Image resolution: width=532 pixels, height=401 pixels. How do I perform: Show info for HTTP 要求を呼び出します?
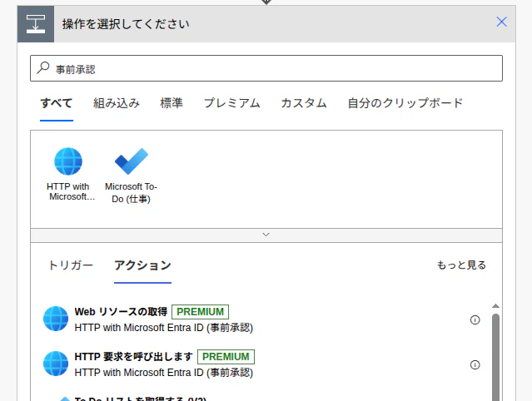(x=475, y=364)
